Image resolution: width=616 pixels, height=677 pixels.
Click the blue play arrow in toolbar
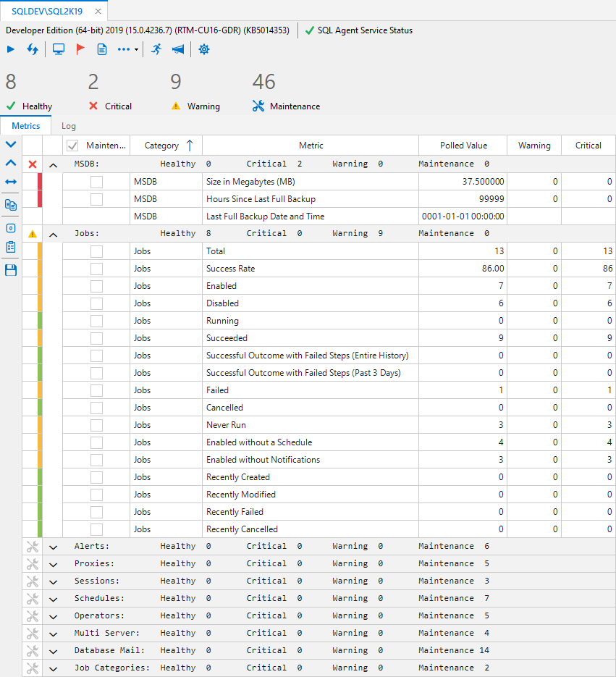pos(11,49)
